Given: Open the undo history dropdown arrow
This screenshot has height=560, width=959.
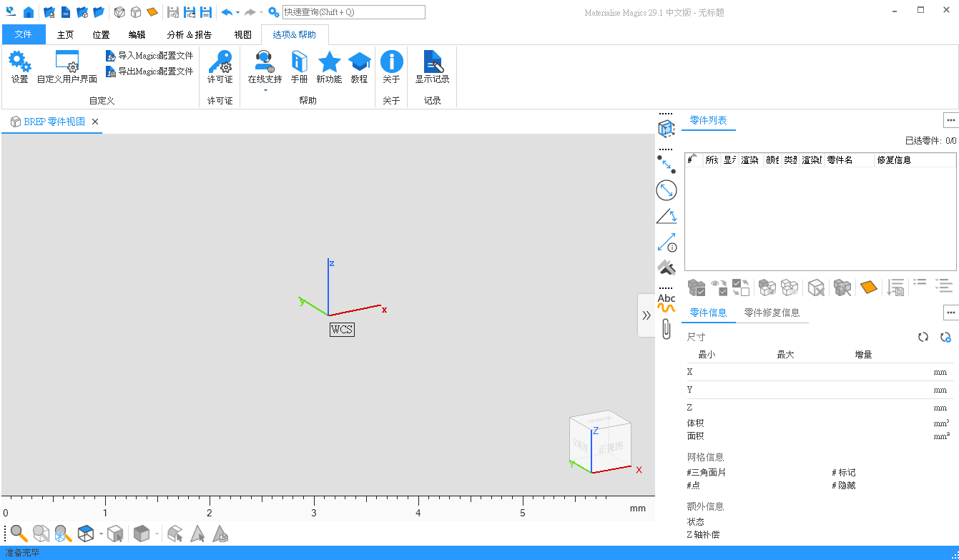Looking at the screenshot, I should [237, 12].
